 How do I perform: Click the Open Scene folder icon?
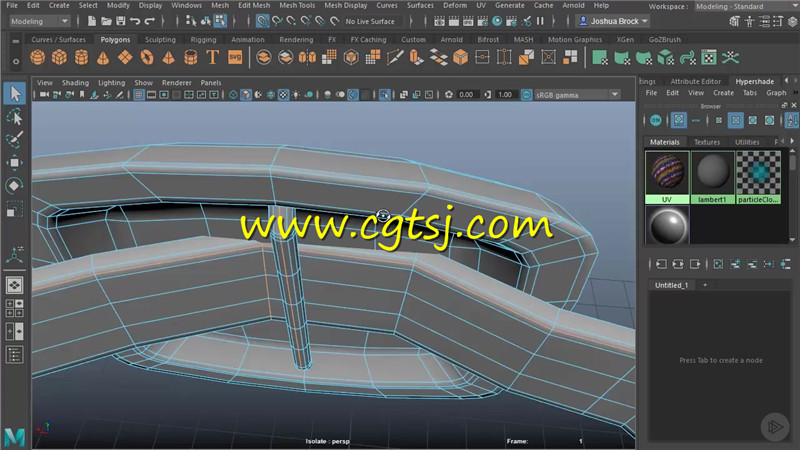(106, 21)
